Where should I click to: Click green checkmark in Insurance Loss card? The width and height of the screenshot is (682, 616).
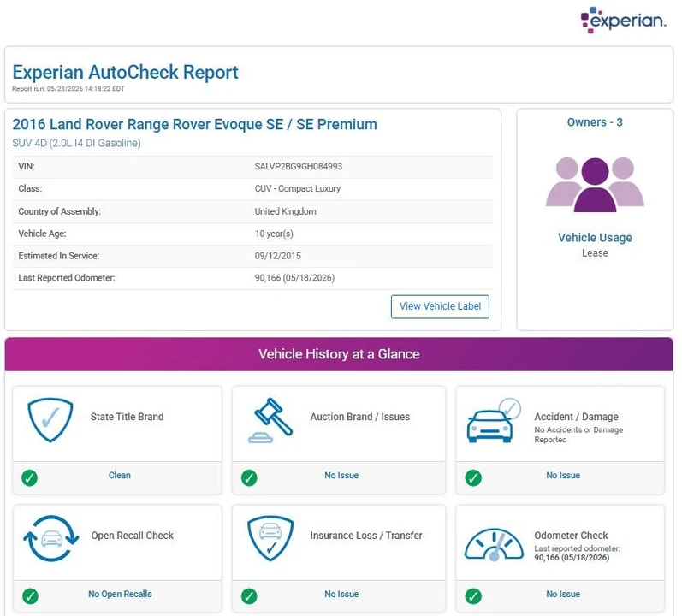click(249, 596)
